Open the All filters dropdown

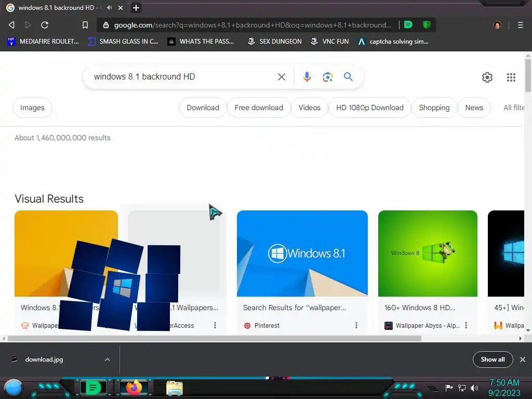click(x=514, y=108)
